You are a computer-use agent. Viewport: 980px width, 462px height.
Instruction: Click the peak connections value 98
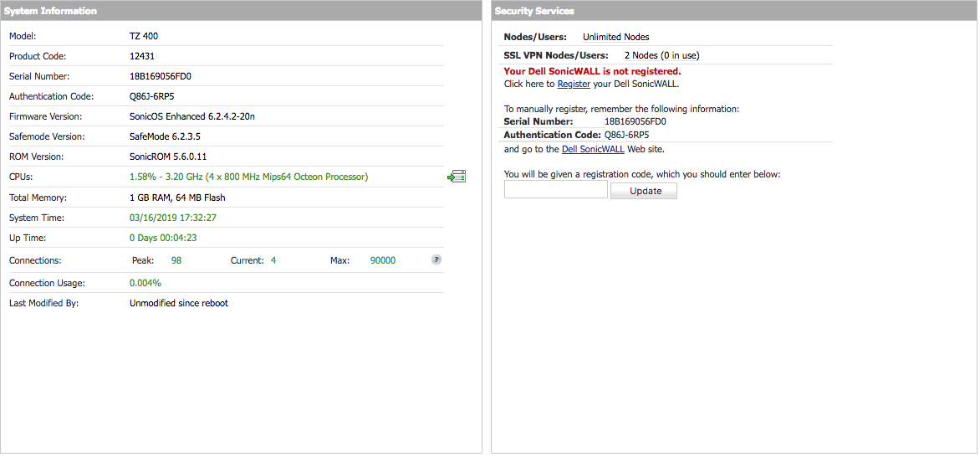pos(176,260)
